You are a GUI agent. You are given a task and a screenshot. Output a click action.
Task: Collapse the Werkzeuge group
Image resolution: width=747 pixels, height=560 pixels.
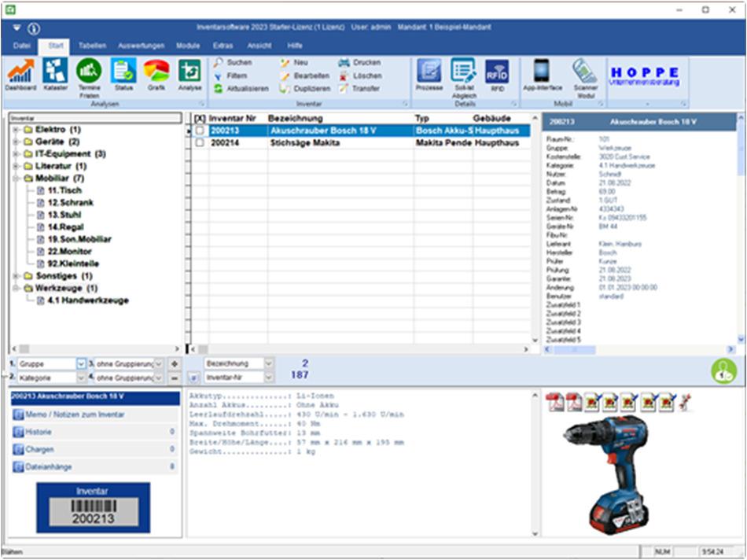17,289
